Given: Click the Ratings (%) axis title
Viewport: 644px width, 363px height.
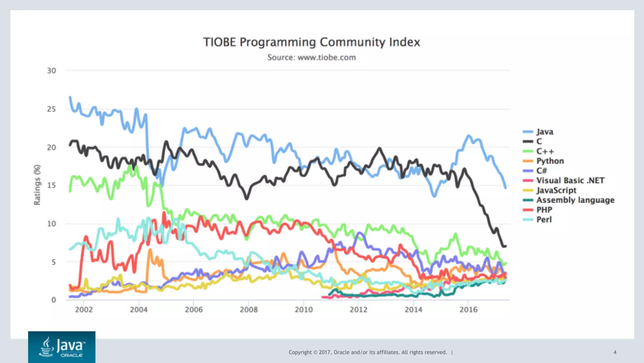Looking at the screenshot, I should click(37, 185).
